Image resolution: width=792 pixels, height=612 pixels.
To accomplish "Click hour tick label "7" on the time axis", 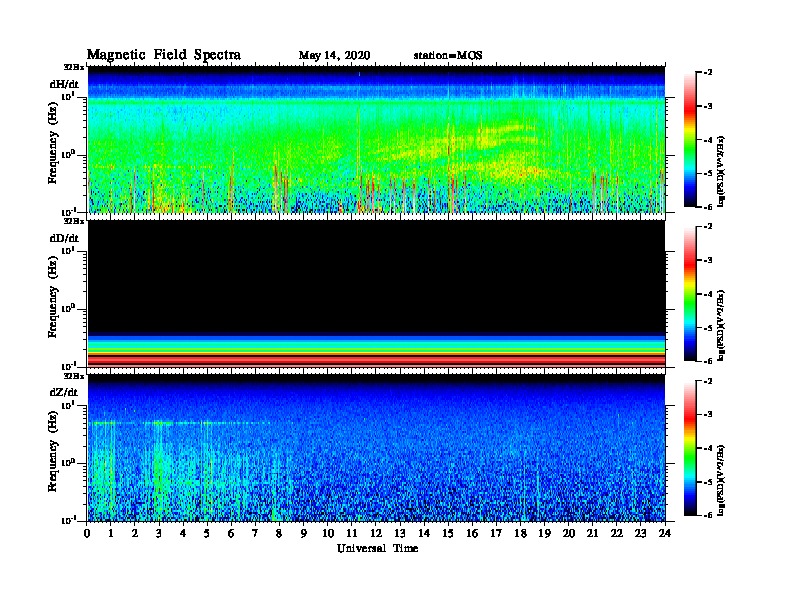I will (255, 534).
